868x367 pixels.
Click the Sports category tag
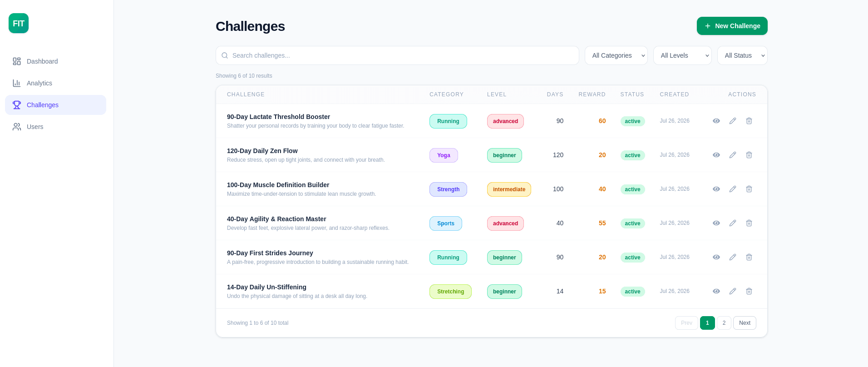point(446,223)
